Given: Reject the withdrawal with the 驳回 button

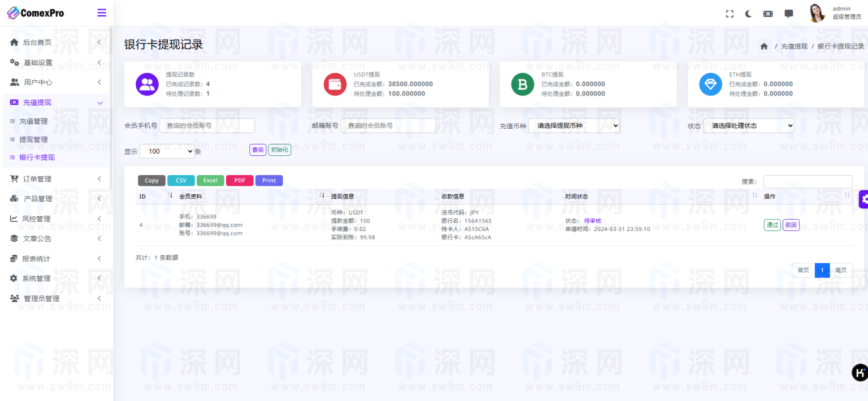Looking at the screenshot, I should pos(791,225).
